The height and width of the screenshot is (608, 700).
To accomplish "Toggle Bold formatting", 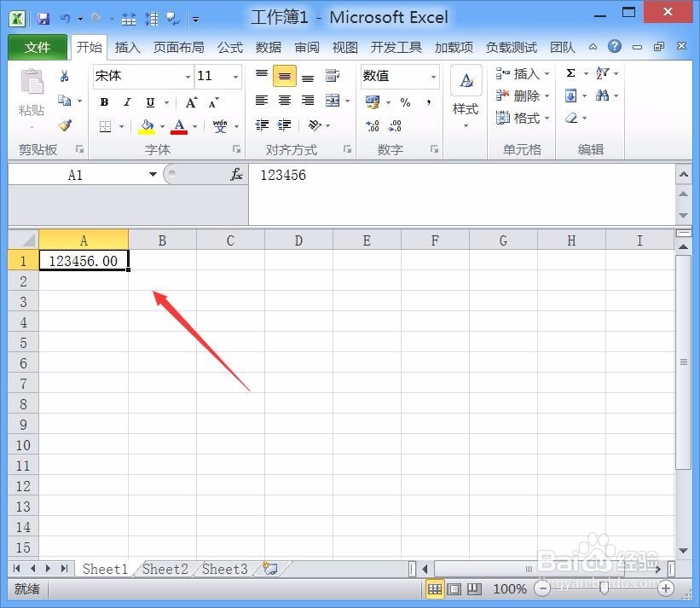I will [x=105, y=102].
